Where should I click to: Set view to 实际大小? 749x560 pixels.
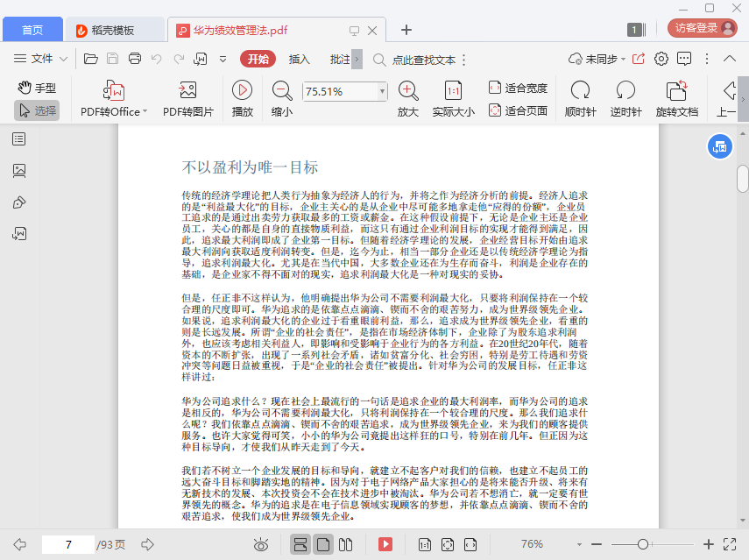(453, 99)
